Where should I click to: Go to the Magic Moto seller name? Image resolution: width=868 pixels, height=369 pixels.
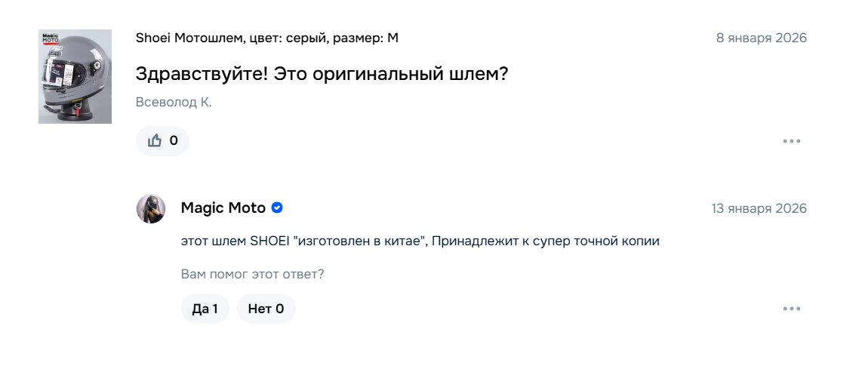click(223, 208)
